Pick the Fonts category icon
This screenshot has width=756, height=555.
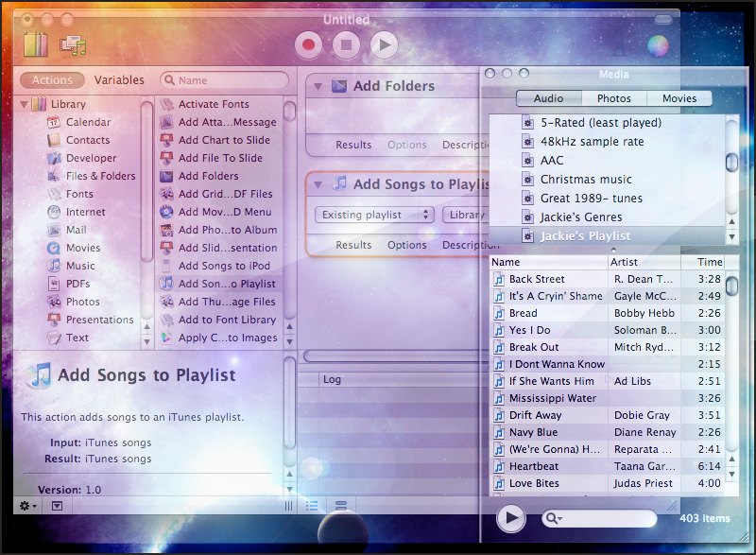(x=54, y=194)
